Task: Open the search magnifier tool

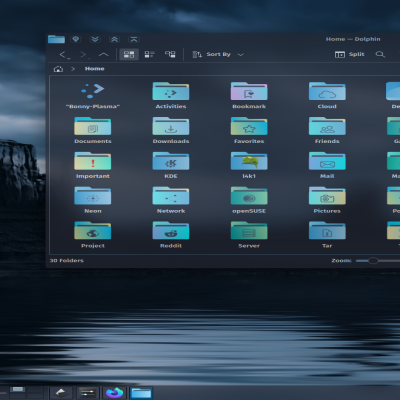Action: [x=380, y=54]
